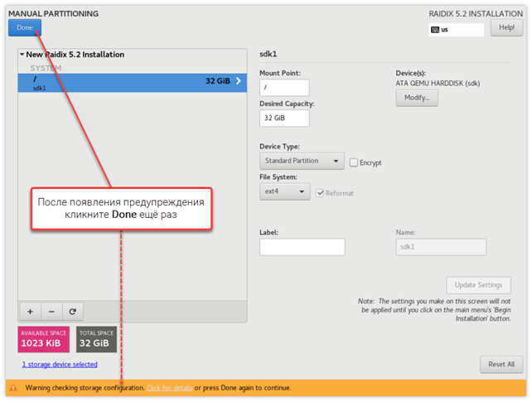Click the Reset All button

(x=501, y=364)
